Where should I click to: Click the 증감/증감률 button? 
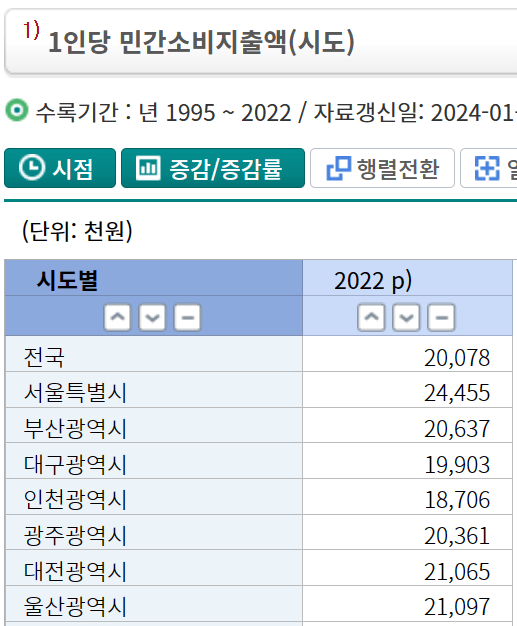[213, 168]
